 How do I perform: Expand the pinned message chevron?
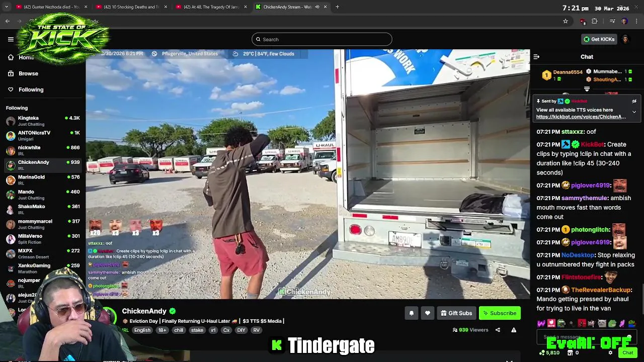[634, 112]
